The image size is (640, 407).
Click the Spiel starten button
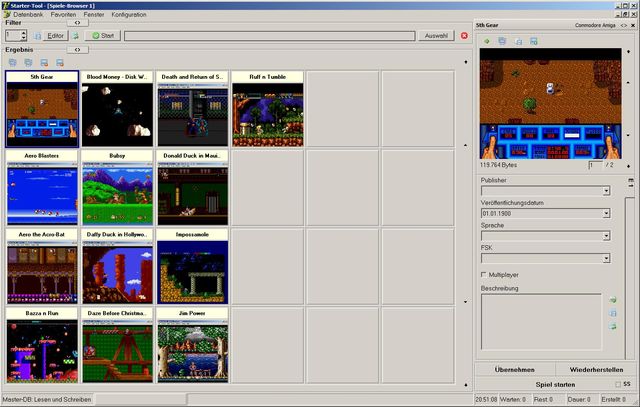coord(555,385)
